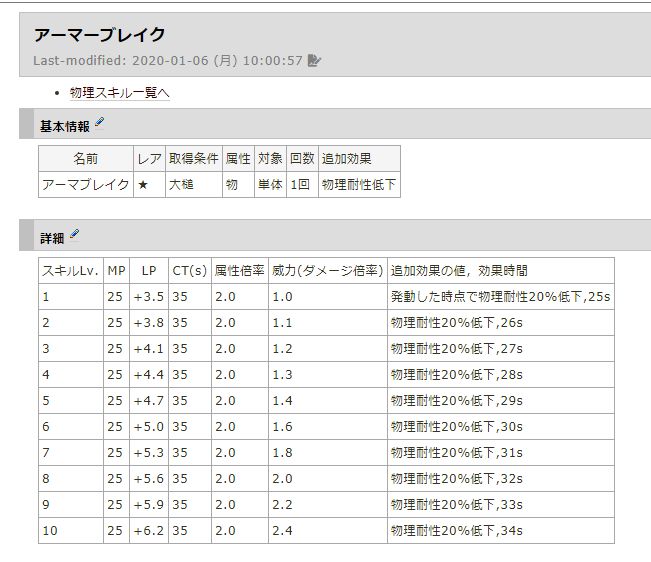651x562 pixels.
Task: Click the CT(s) column header
Action: pyautogui.click(x=190, y=271)
